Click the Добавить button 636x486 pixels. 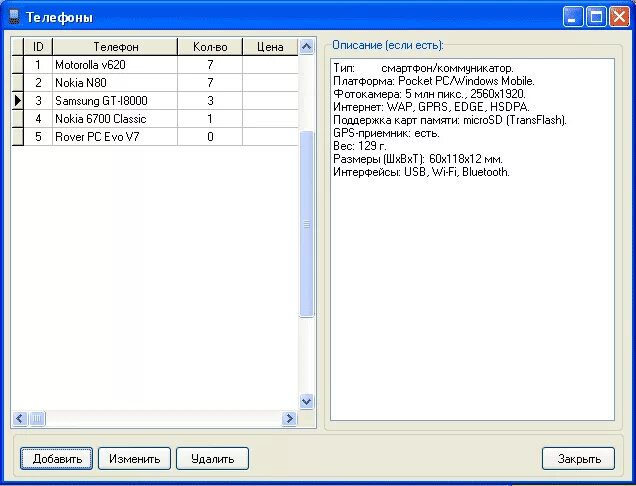pos(56,458)
